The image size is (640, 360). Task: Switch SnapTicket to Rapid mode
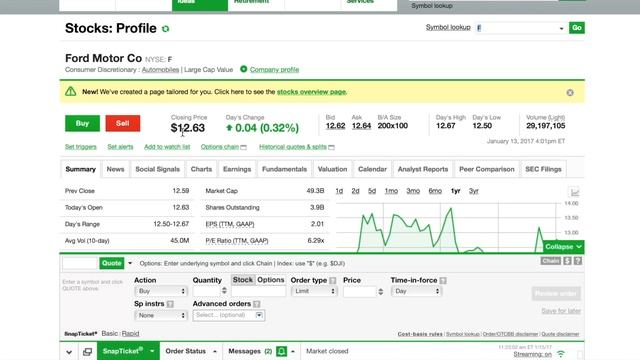[131, 333]
